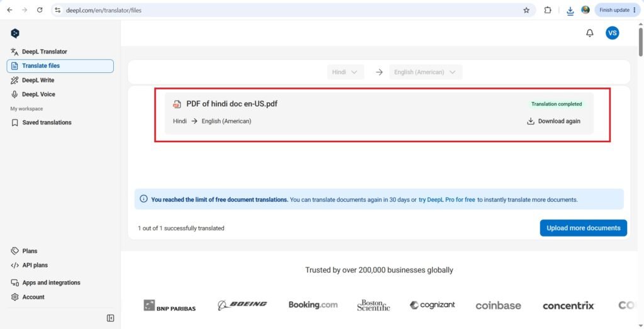644x329 pixels.
Task: Open notifications with the bell icon
Action: click(590, 33)
